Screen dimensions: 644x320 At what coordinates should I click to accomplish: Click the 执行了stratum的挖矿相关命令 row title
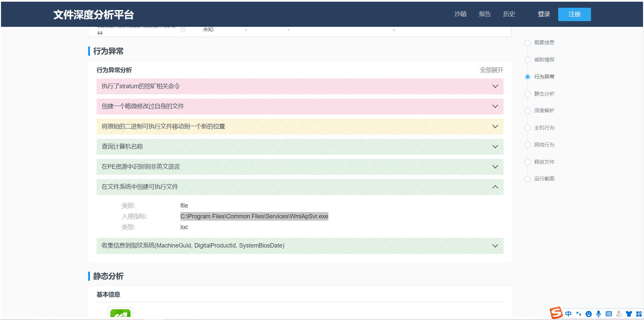click(x=141, y=86)
